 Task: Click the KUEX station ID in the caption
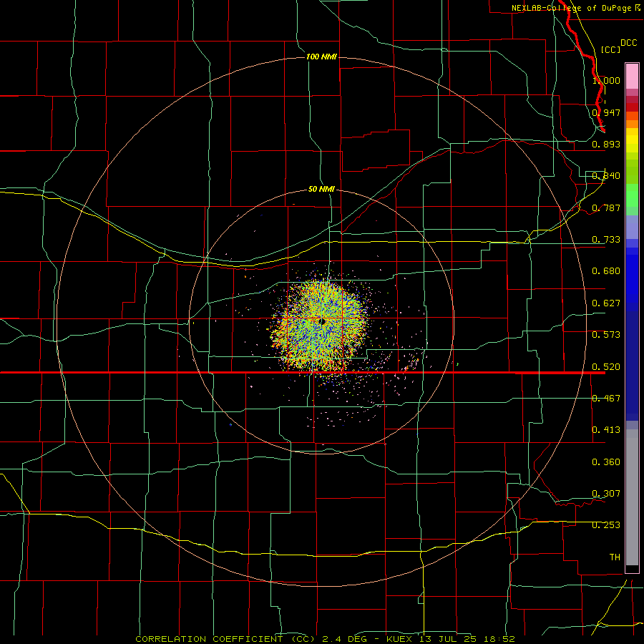pyautogui.click(x=401, y=639)
